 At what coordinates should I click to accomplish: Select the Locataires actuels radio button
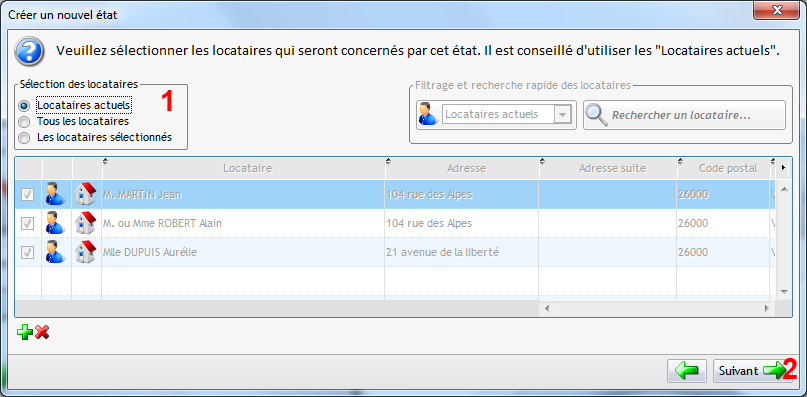click(24, 106)
